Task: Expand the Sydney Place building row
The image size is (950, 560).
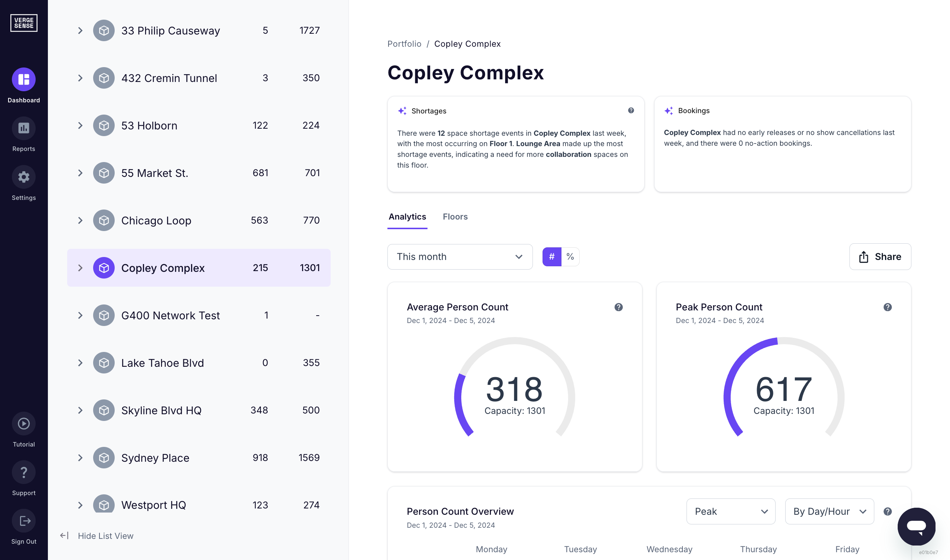Action: (80, 458)
